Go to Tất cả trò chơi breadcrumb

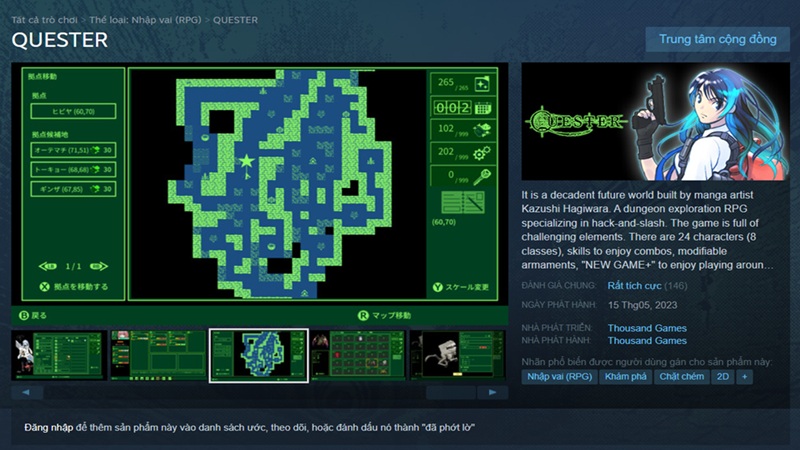pos(44,20)
